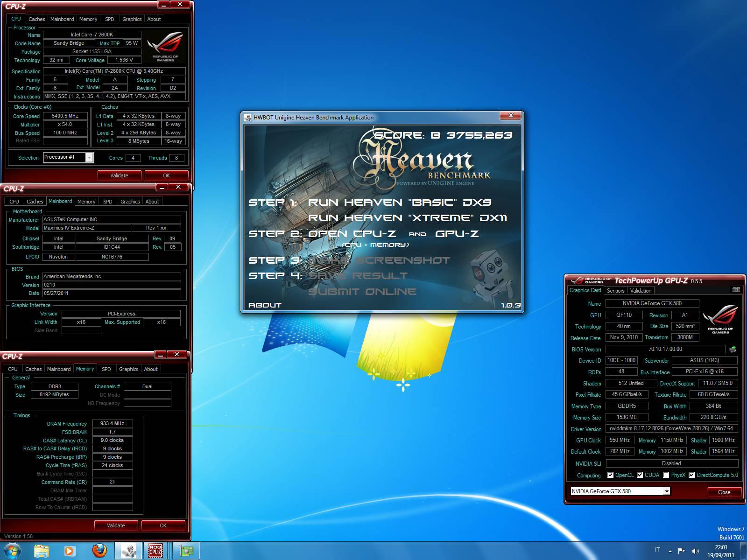This screenshot has width=747, height=560.
Task: Click Take Screenshot in Heaven step 3
Action: point(379,260)
